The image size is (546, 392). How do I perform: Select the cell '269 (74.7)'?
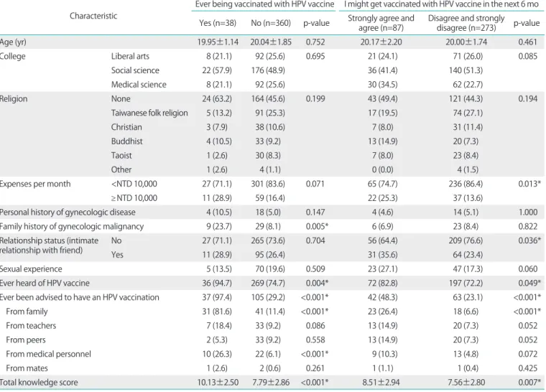(268, 283)
